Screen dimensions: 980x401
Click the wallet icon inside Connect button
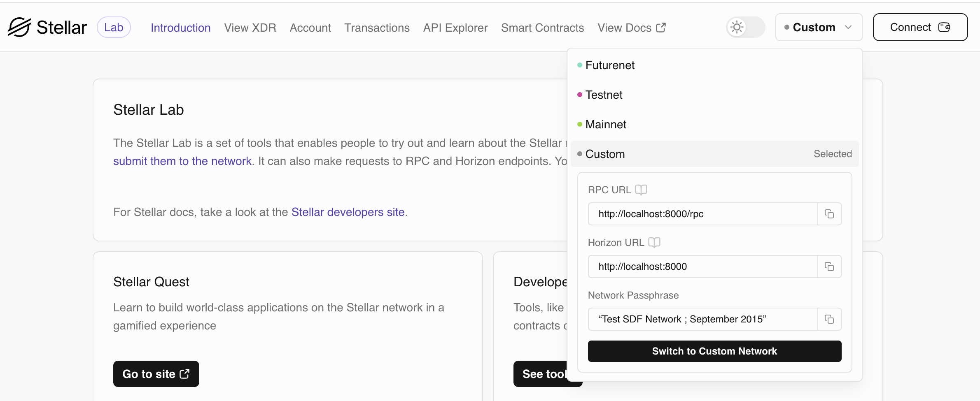pyautogui.click(x=945, y=27)
